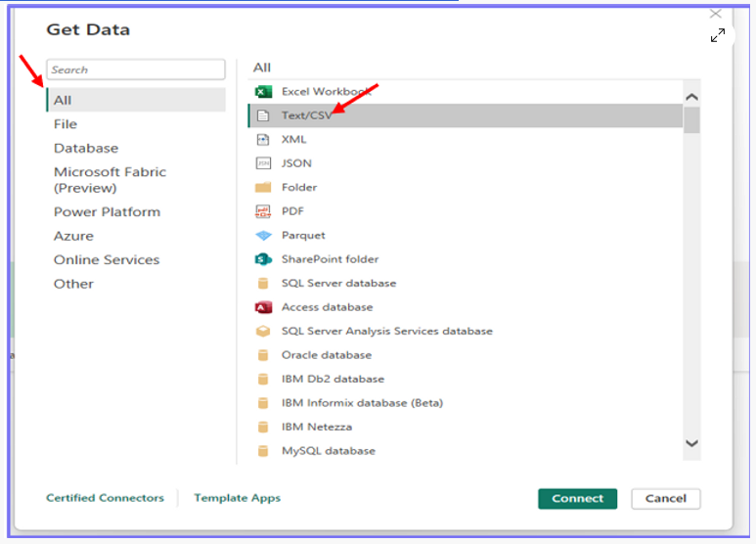The height and width of the screenshot is (544, 756).
Task: Select the All category
Action: click(136, 100)
